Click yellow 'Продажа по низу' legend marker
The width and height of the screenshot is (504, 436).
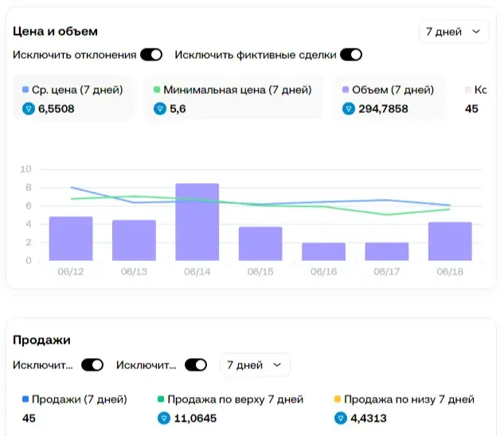pos(338,399)
